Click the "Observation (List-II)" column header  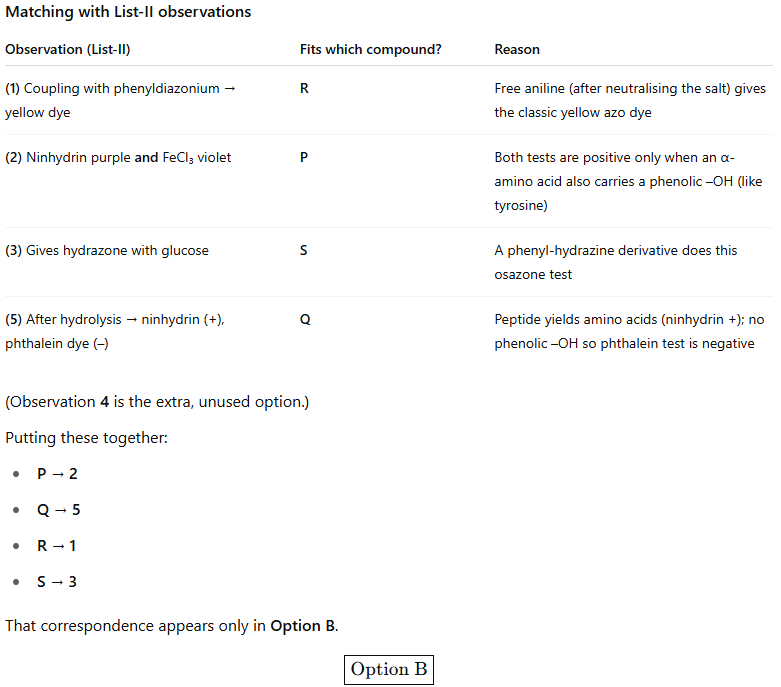68,49
